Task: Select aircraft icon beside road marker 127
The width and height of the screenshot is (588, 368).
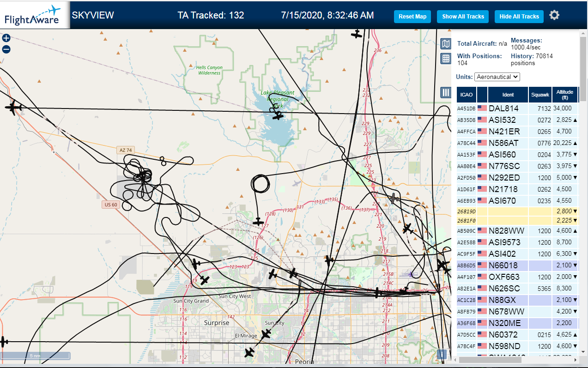Action: point(258,223)
